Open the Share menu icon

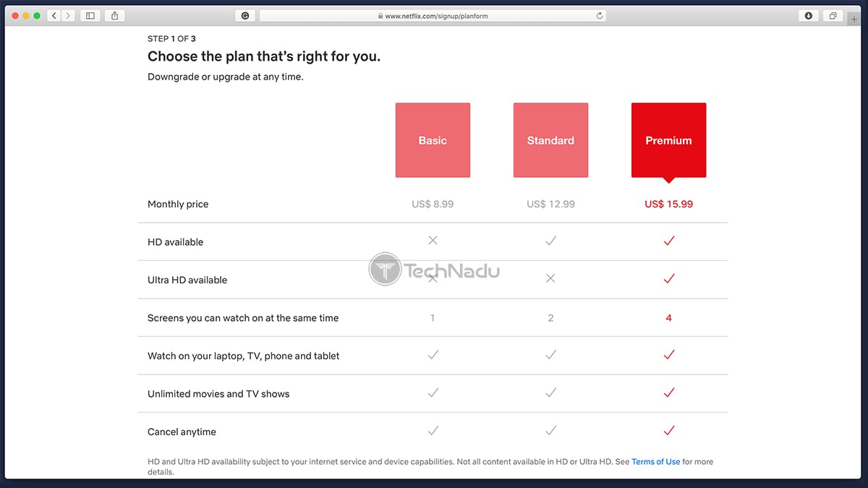[115, 16]
